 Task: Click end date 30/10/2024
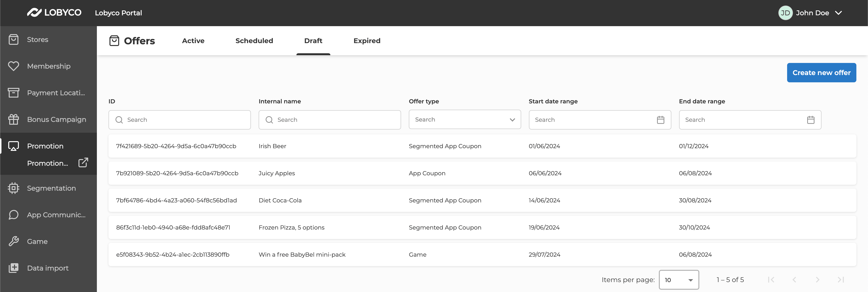pyautogui.click(x=694, y=227)
